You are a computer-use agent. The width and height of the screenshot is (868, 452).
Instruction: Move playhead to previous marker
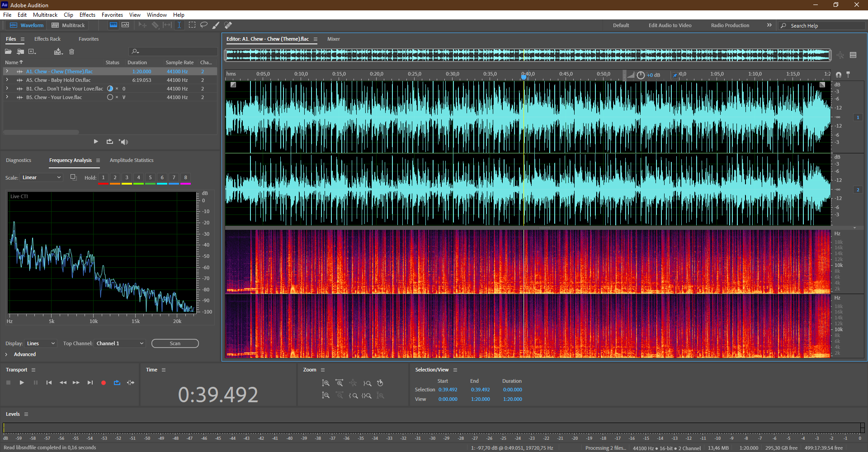click(x=49, y=383)
